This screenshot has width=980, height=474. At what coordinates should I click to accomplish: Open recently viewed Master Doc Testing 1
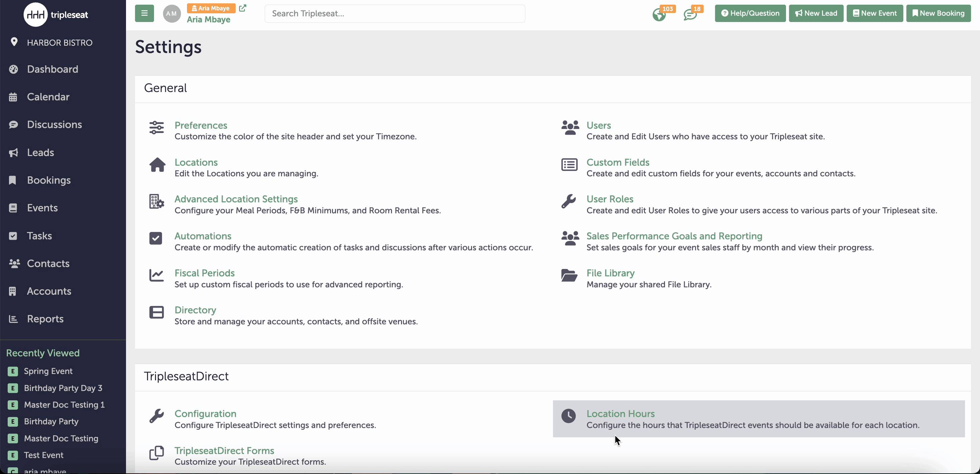tap(64, 405)
